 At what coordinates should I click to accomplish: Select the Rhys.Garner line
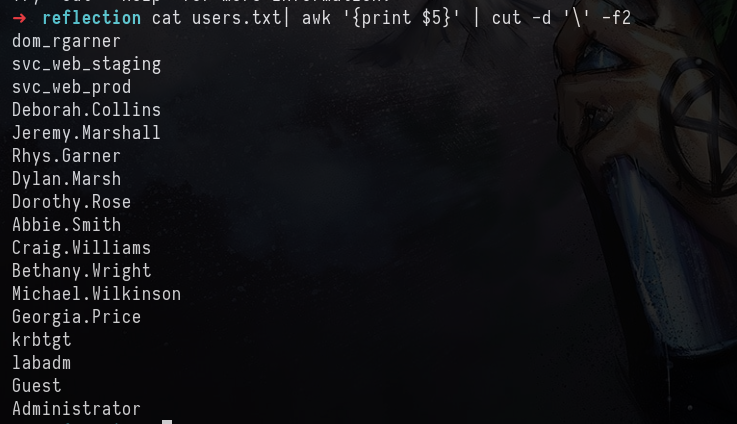(66, 156)
